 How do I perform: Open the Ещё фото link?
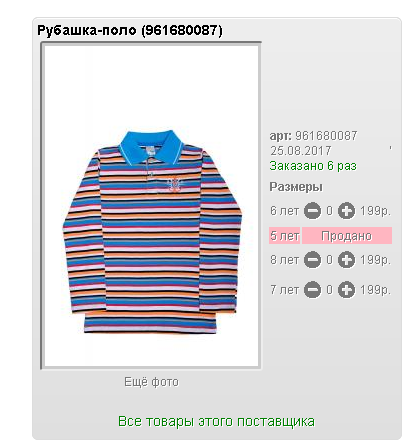tap(151, 382)
